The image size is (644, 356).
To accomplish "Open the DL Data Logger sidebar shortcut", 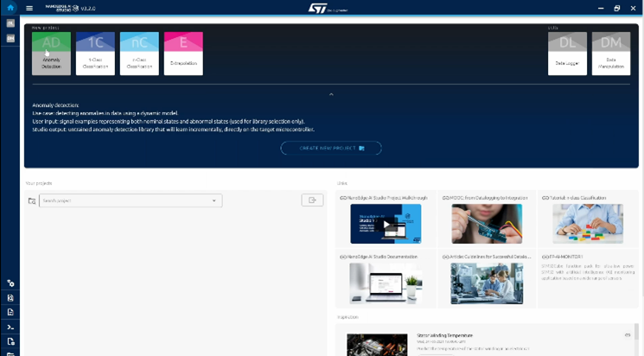I will pyautogui.click(x=10, y=23).
